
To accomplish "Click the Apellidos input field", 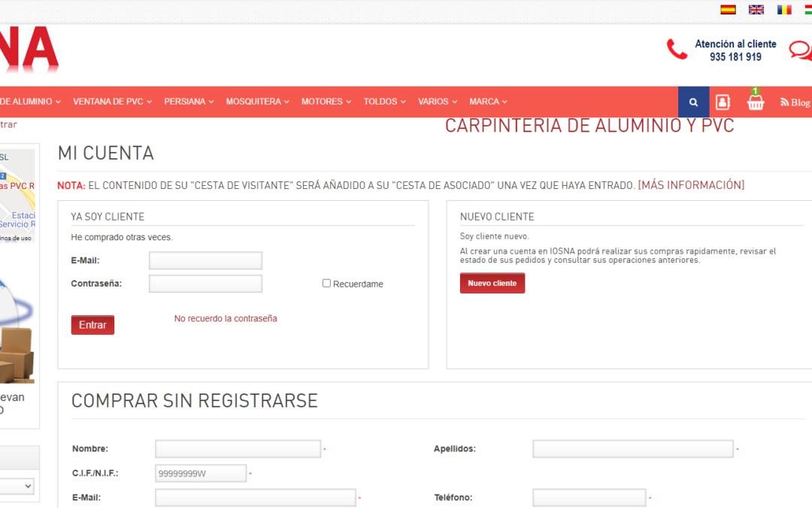I will click(633, 449).
